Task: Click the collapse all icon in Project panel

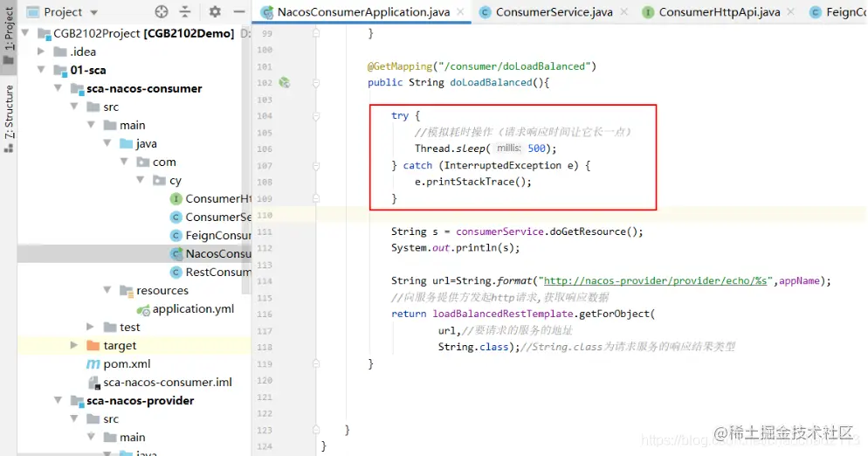Action: coord(185,11)
